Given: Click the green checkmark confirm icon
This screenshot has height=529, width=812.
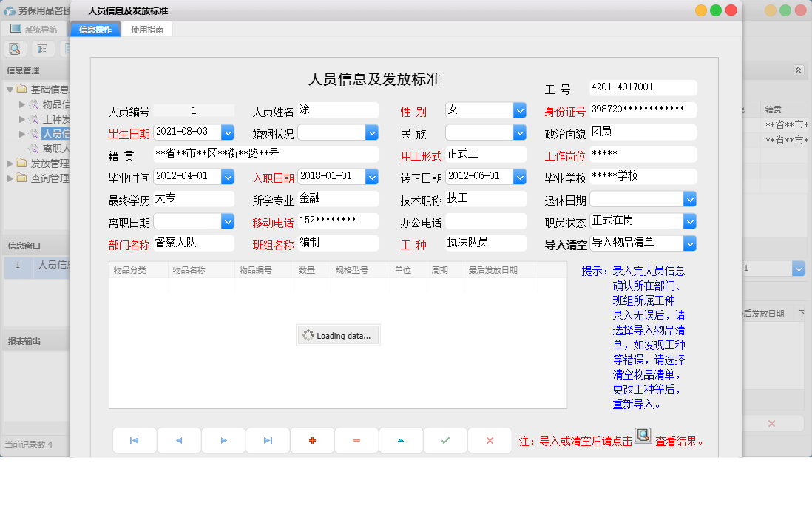Looking at the screenshot, I should (445, 439).
